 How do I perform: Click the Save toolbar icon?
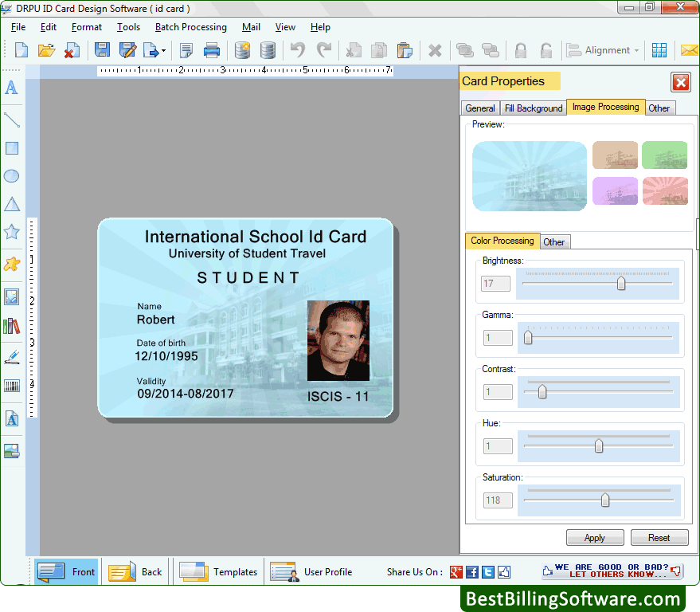[x=104, y=49]
